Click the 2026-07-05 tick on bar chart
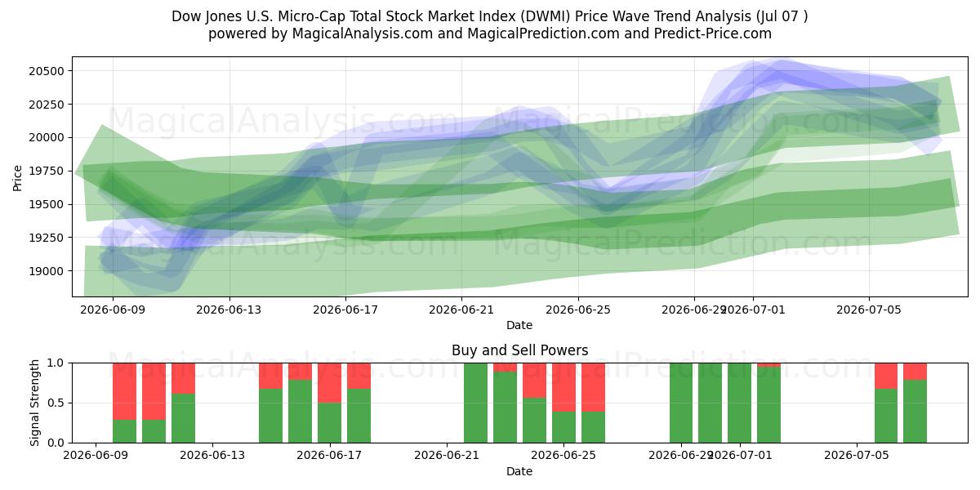 (857, 456)
